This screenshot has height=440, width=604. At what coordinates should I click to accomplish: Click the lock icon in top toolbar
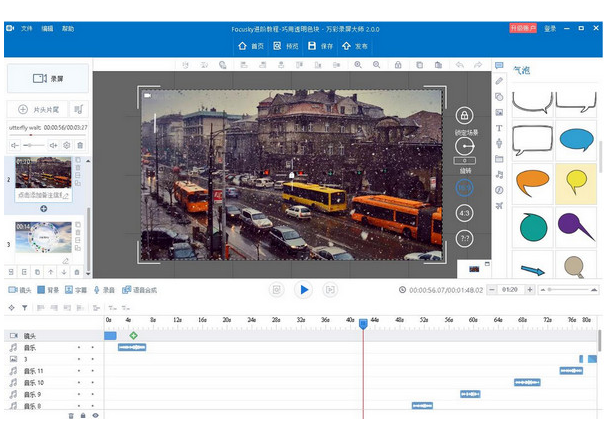pos(398,65)
